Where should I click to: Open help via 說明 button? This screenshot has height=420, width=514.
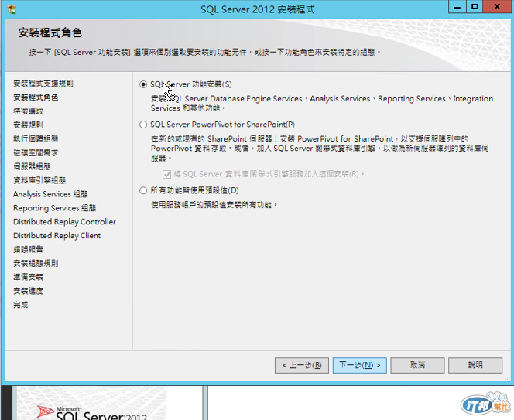coord(475,365)
